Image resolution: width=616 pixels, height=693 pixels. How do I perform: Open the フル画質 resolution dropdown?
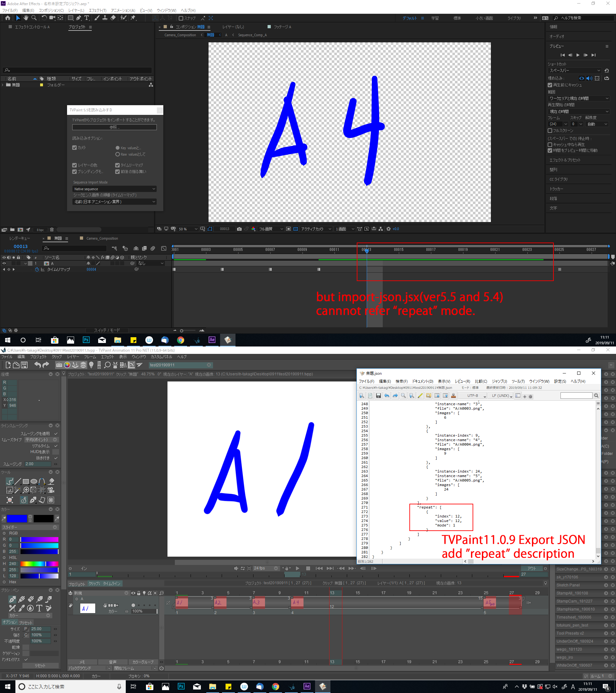271,229
